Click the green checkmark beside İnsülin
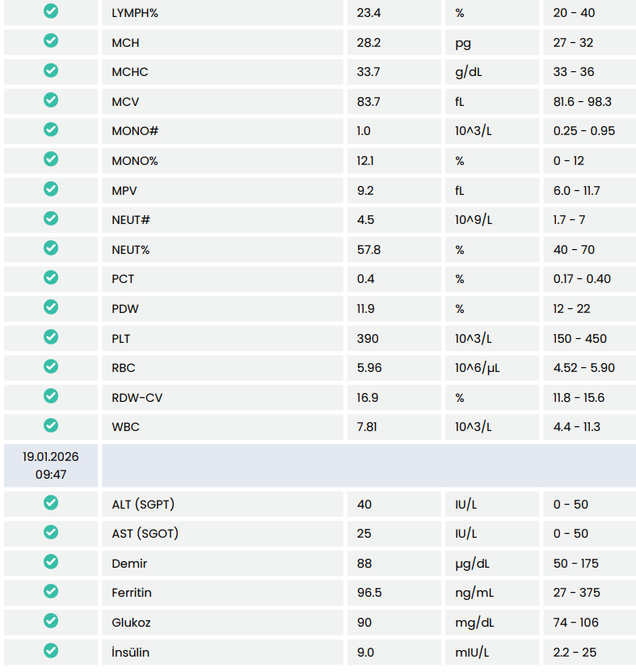 pos(50,651)
